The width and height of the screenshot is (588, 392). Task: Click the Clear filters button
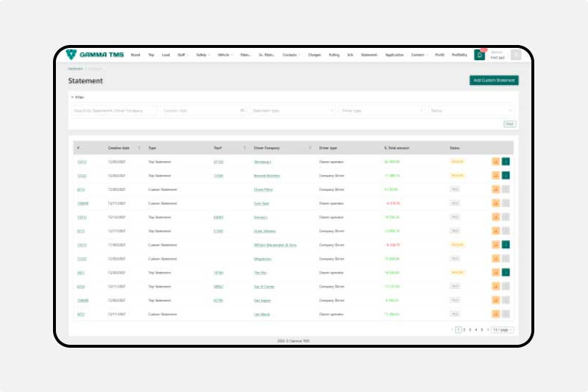coord(510,124)
